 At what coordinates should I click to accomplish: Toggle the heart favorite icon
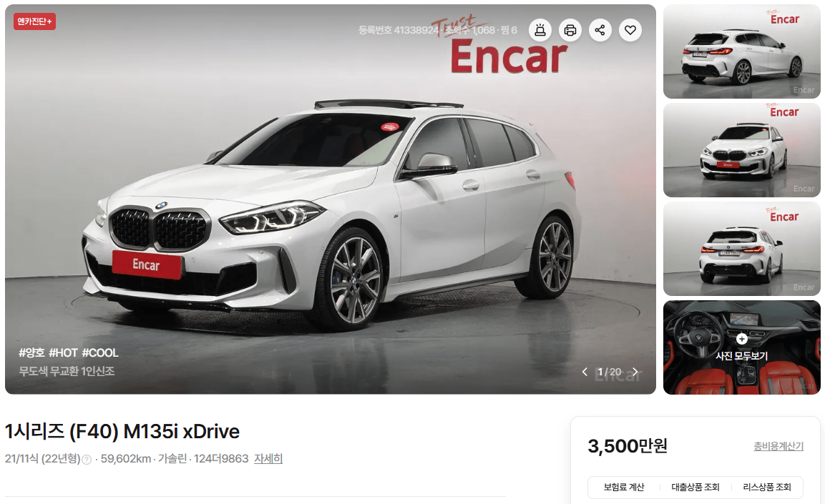(630, 30)
